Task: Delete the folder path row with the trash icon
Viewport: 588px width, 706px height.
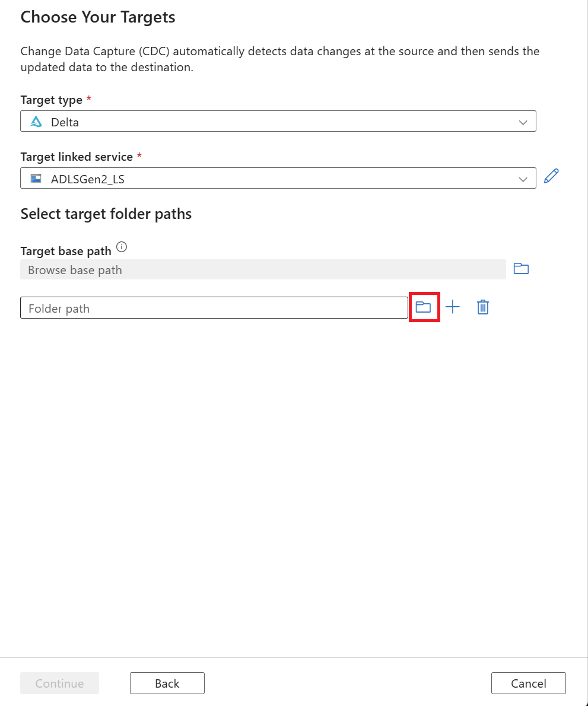Action: pyautogui.click(x=483, y=307)
